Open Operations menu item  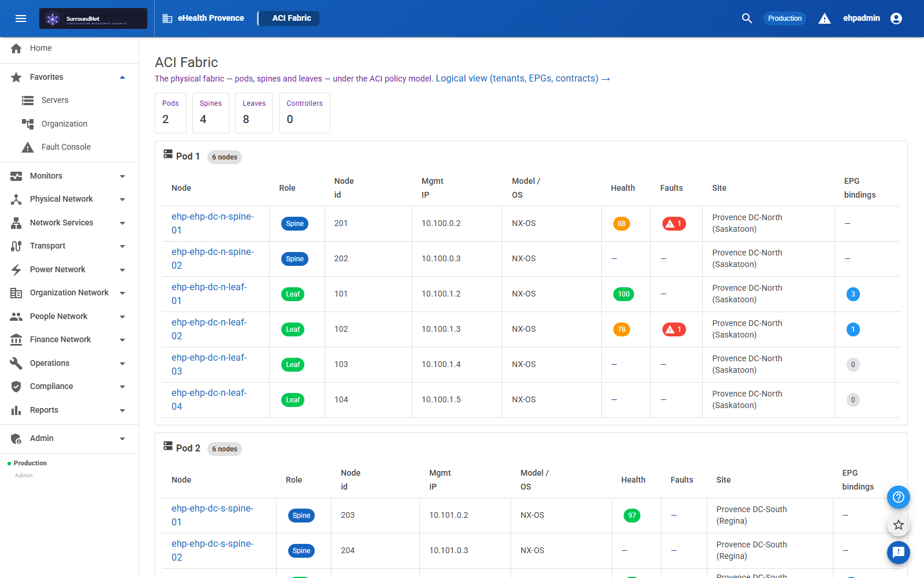point(69,363)
